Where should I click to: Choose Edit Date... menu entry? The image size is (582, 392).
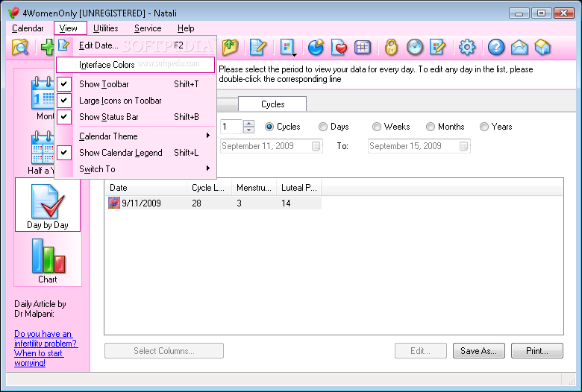(x=135, y=45)
